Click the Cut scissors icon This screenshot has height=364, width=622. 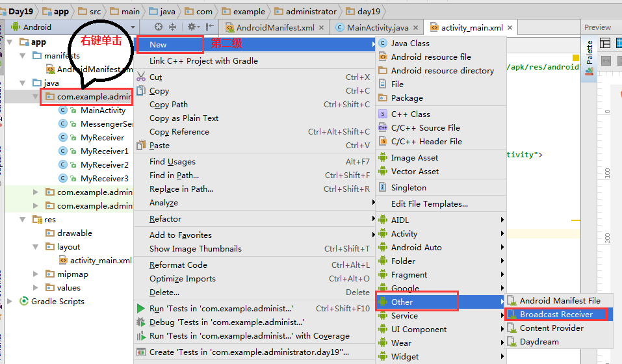pyautogui.click(x=141, y=77)
